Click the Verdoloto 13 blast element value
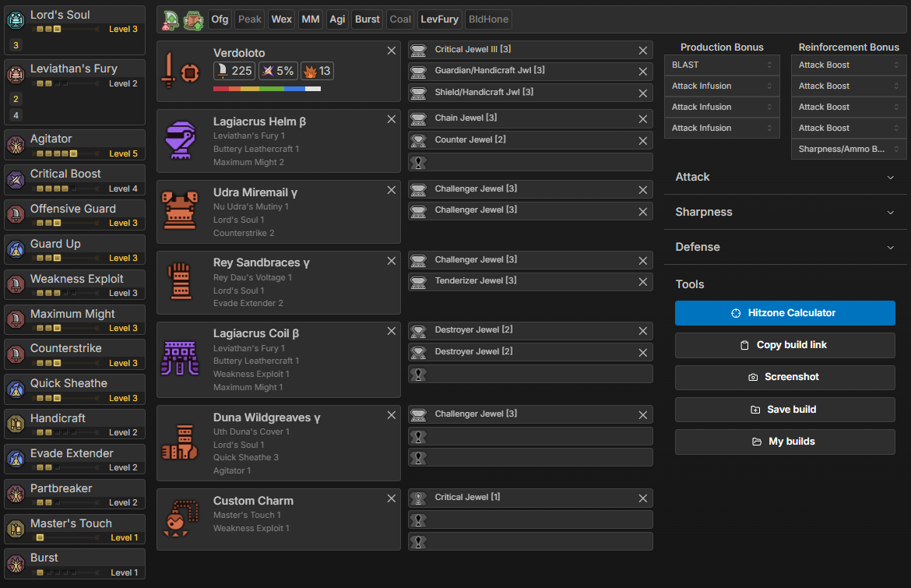 pos(317,71)
